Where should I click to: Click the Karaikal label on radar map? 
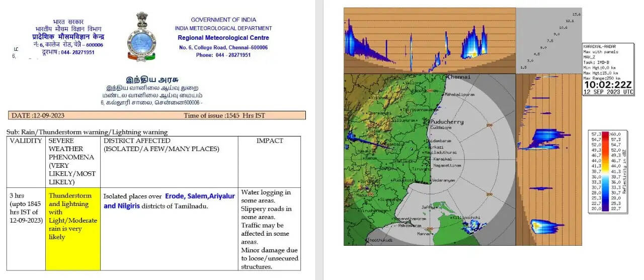[x=443, y=159]
